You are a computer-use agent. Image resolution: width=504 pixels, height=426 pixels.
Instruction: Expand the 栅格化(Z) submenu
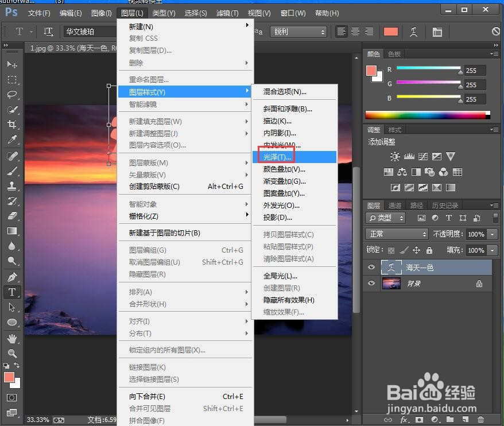coord(185,216)
